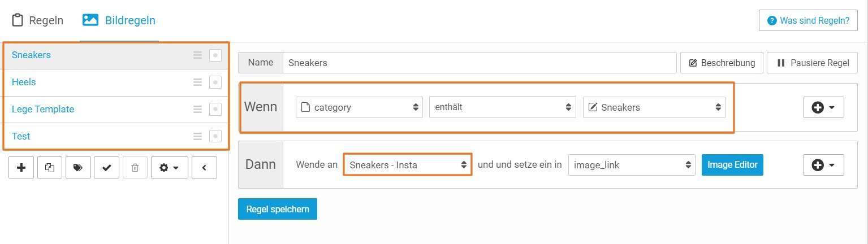Select the Bildregeln tab
Screen dimensions: 868x244
[x=119, y=21]
